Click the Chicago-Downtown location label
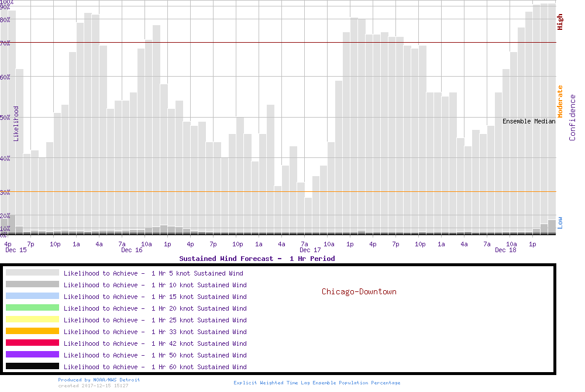The image size is (585, 392). pyautogui.click(x=359, y=291)
